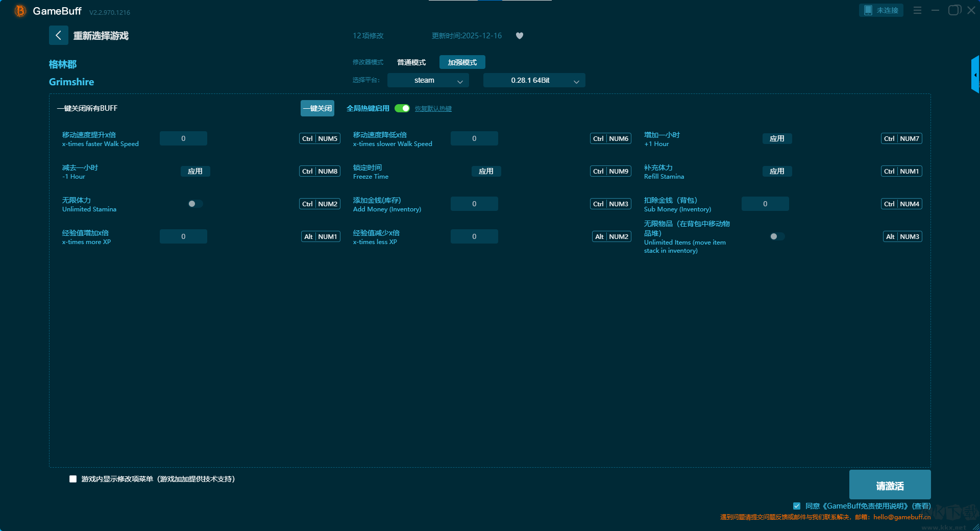This screenshot has width=980, height=531.
Task: Click the device connection status icon
Action: [x=868, y=10]
